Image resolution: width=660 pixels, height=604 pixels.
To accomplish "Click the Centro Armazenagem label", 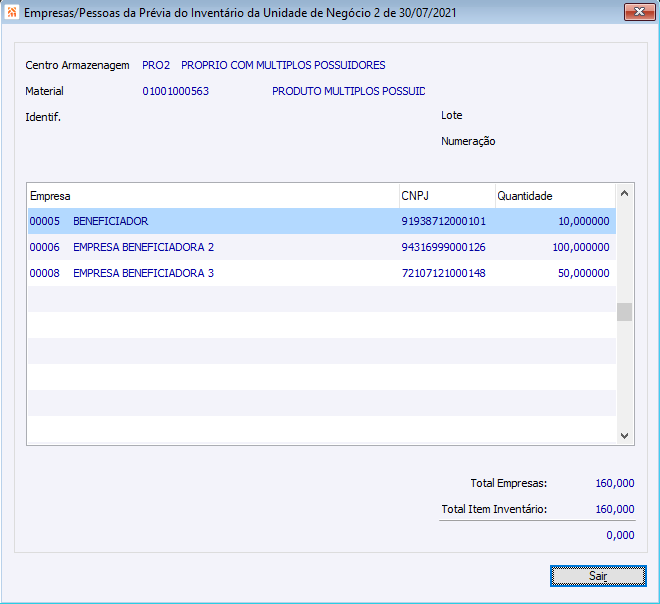I will click(x=77, y=65).
